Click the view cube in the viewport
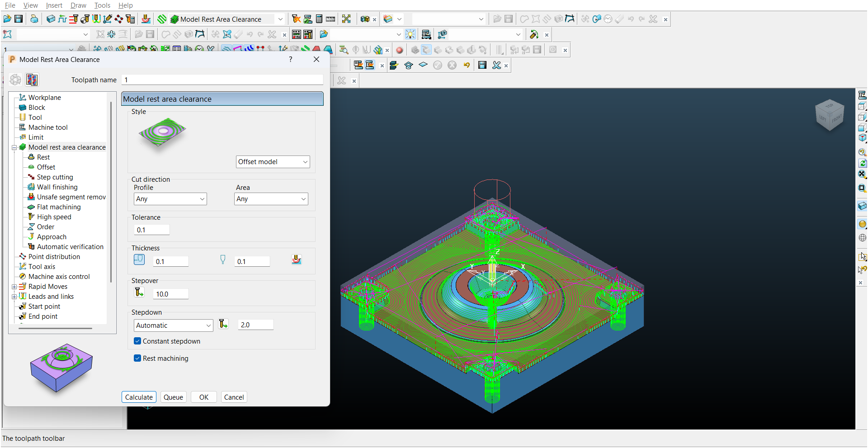 829,115
